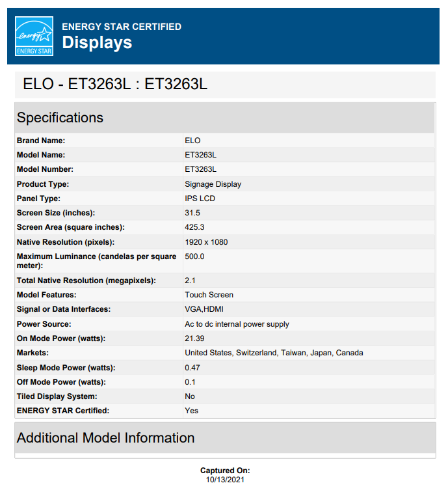This screenshot has width=448, height=494.
Task: Click the 'Power Source:' label
Action: [x=44, y=324]
